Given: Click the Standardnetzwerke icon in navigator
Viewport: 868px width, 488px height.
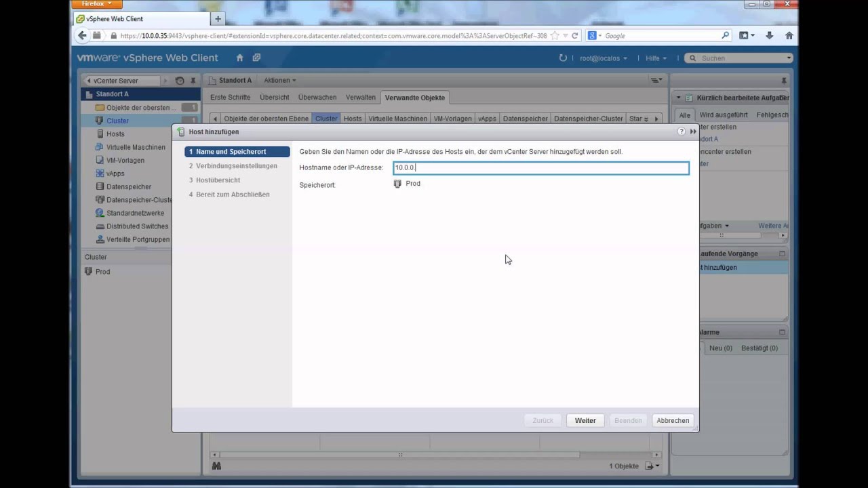Looking at the screenshot, I should click(x=100, y=213).
